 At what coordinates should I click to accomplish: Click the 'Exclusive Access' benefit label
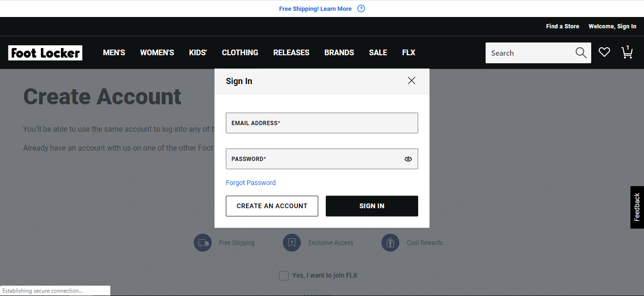(x=330, y=243)
